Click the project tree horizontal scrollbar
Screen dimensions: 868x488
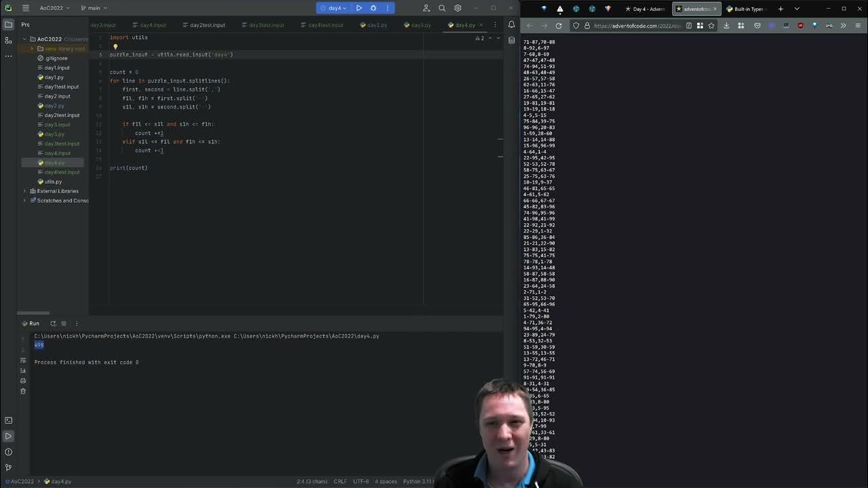(x=34, y=313)
